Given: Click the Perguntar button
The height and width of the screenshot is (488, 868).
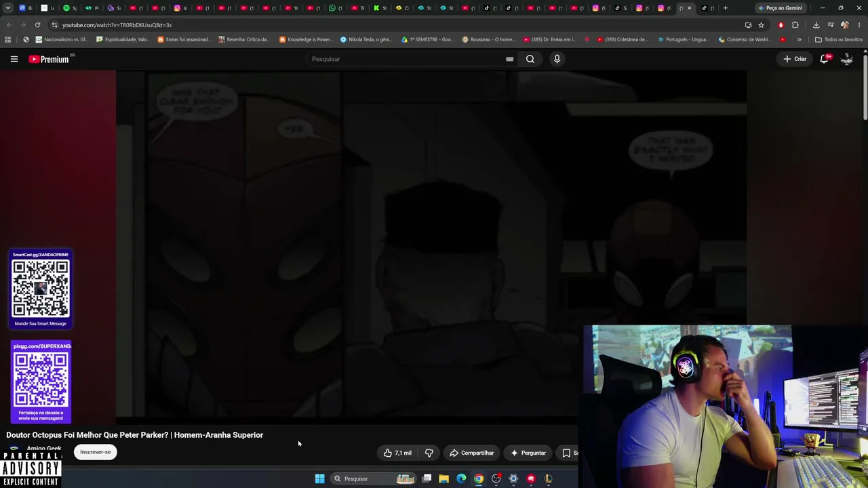Looking at the screenshot, I should point(528,453).
